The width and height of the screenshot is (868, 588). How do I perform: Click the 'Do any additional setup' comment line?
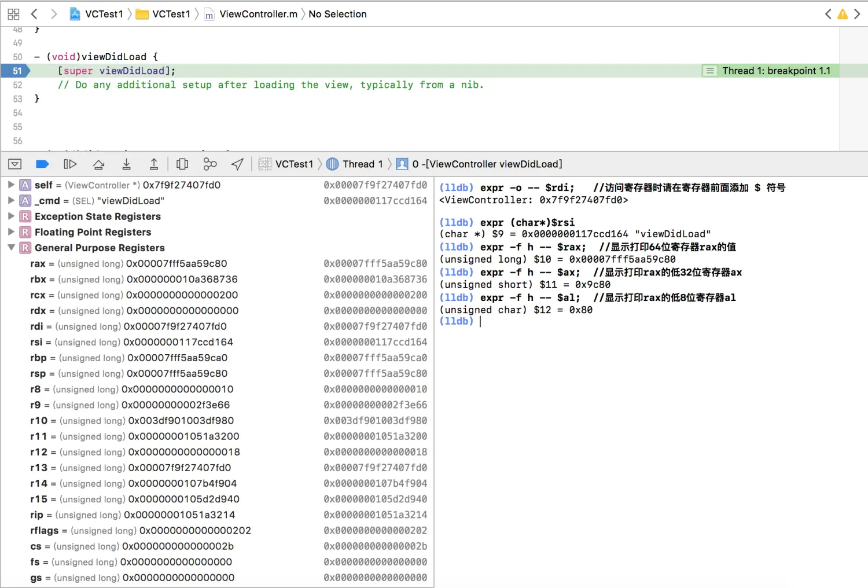[x=270, y=84]
